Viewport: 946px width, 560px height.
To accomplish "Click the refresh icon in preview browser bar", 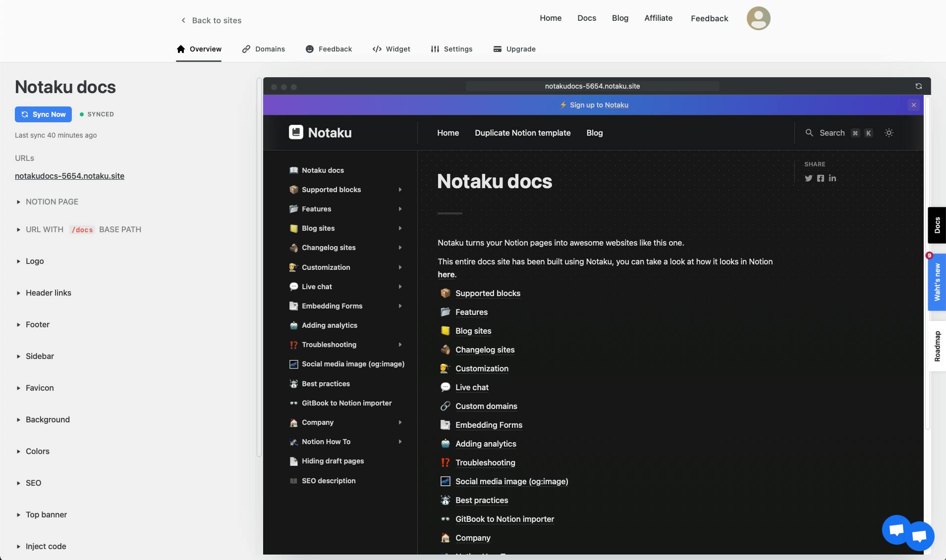I will pos(918,86).
